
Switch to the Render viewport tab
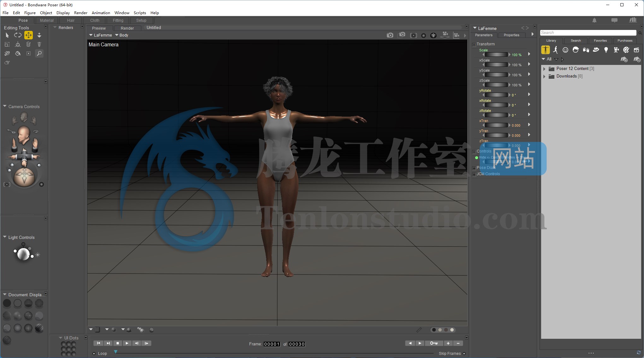tap(127, 28)
